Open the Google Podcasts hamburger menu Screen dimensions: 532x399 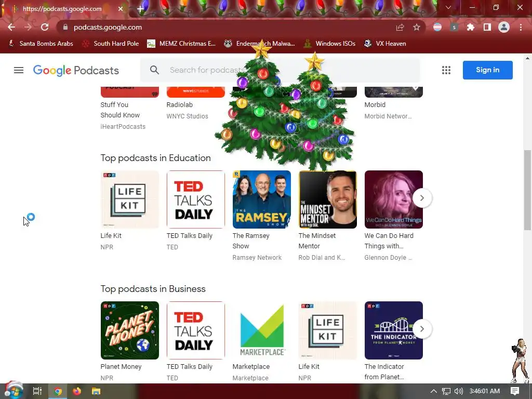(19, 70)
